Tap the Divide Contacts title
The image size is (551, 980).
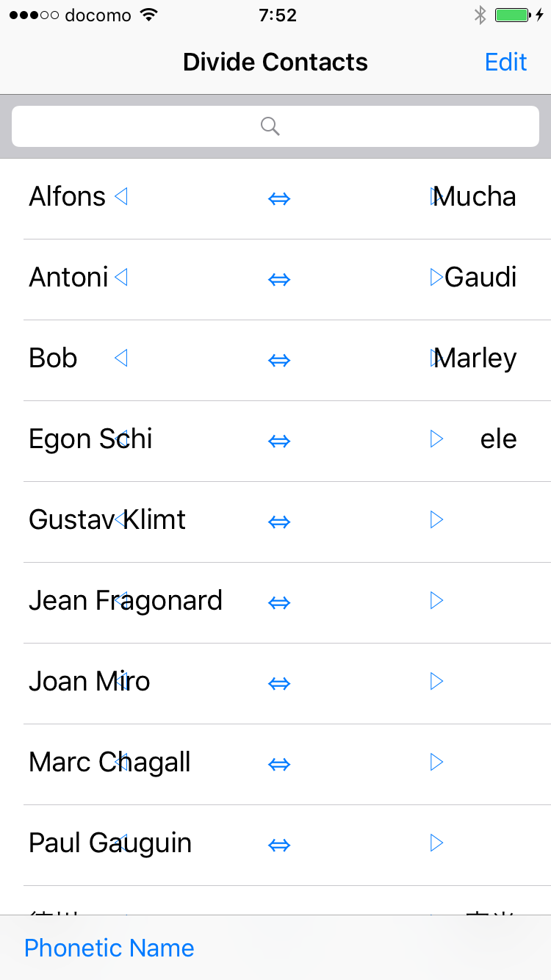click(x=275, y=62)
